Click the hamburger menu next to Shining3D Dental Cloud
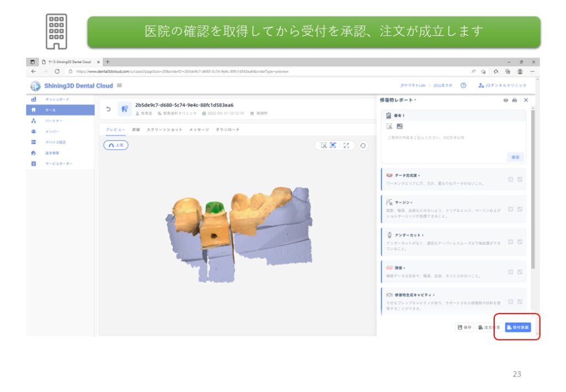This screenshot has width=566, height=392. [x=119, y=86]
